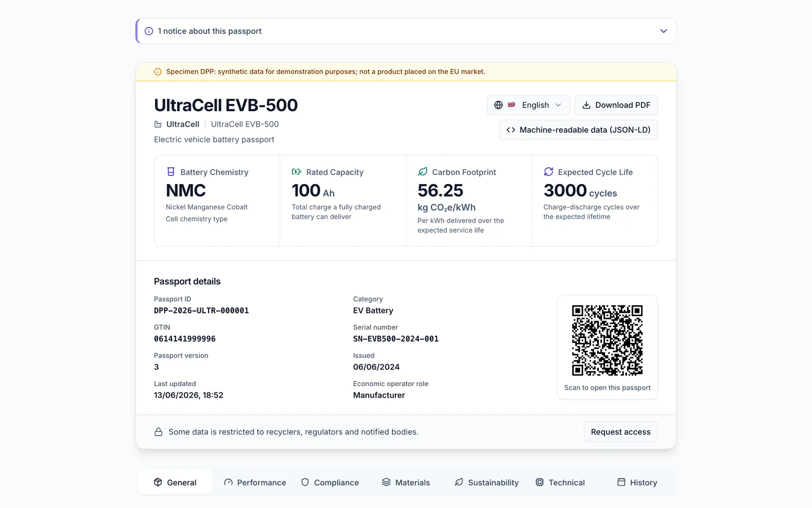The height and width of the screenshot is (508, 812).
Task: Click the Battery Chemistry beaker icon
Action: (171, 172)
